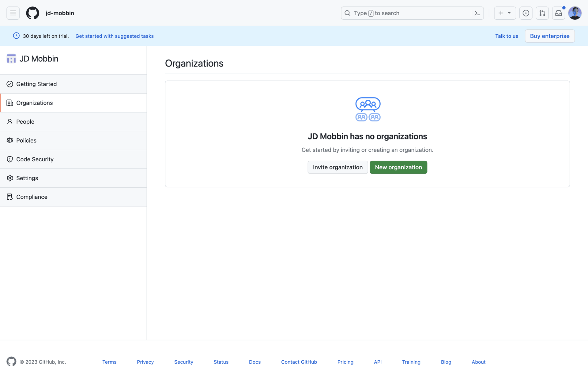
Task: Click the '© 2023 GitHub, Inc.' text
Action: (x=43, y=362)
